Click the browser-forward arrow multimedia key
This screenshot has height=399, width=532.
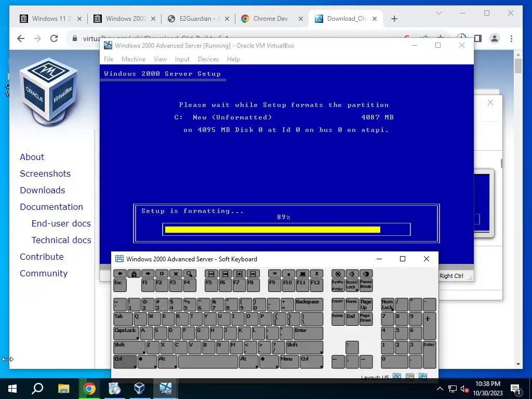tap(148, 273)
